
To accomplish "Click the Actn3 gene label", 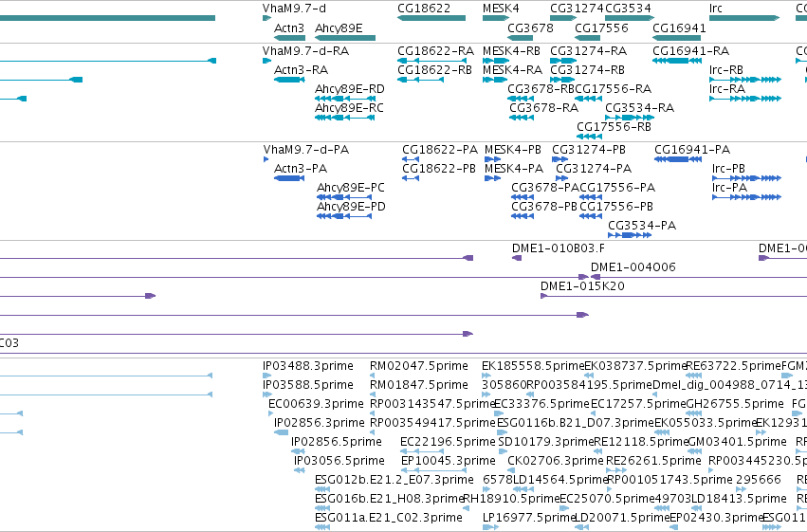I will click(288, 28).
